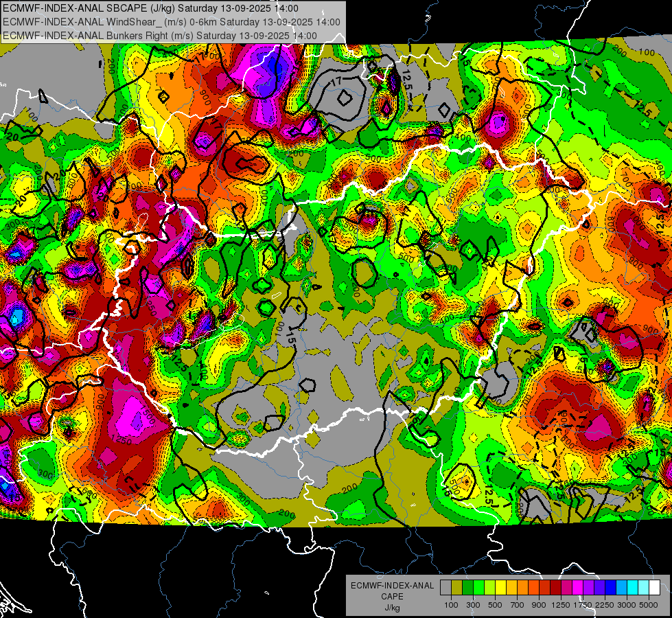
Task: Click the SBCAPE title line in the header
Action: 150,8
